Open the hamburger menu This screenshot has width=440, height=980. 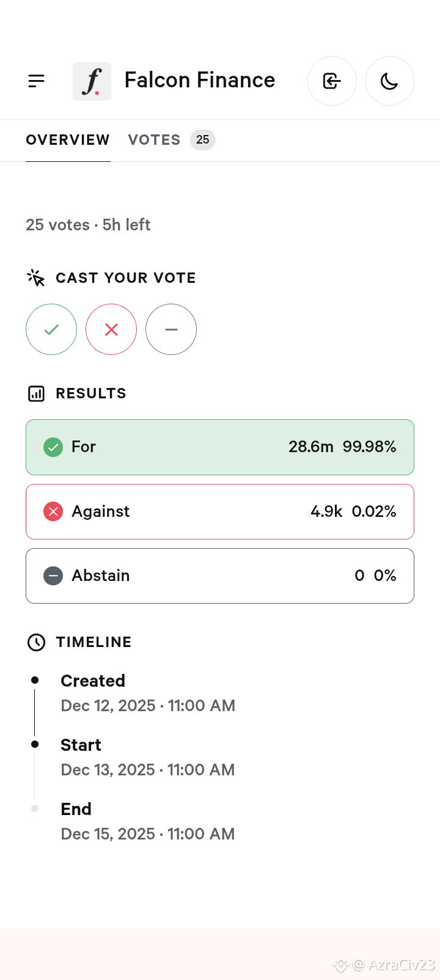click(37, 81)
